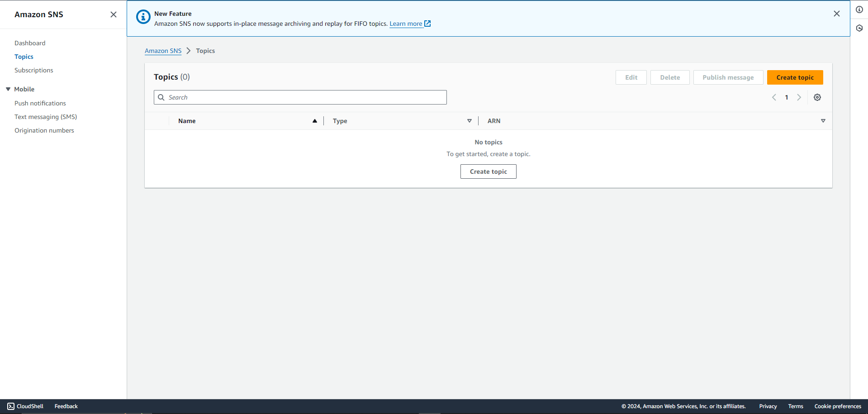
Task: Open table preferences gear icon
Action: coord(817,97)
